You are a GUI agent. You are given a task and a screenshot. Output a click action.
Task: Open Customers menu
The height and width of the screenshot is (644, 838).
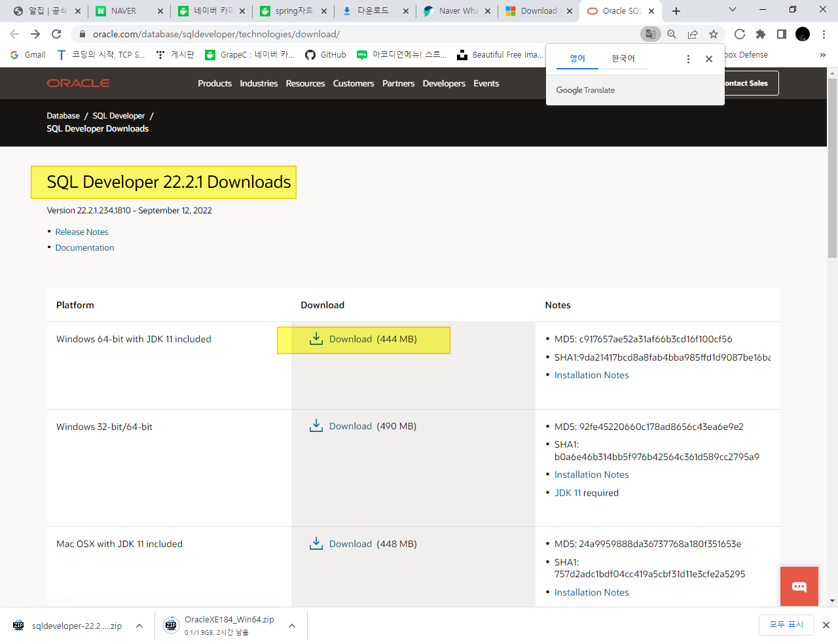pyautogui.click(x=354, y=83)
